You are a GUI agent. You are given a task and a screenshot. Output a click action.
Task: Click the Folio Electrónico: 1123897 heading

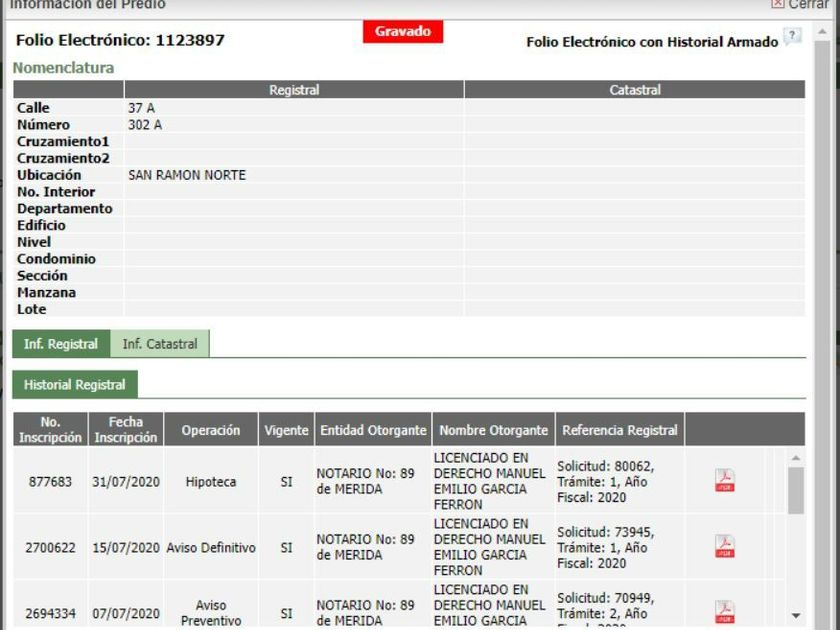pos(120,40)
